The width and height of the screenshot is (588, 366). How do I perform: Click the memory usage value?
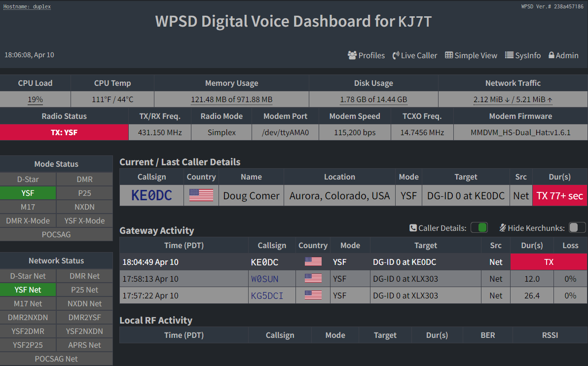231,100
